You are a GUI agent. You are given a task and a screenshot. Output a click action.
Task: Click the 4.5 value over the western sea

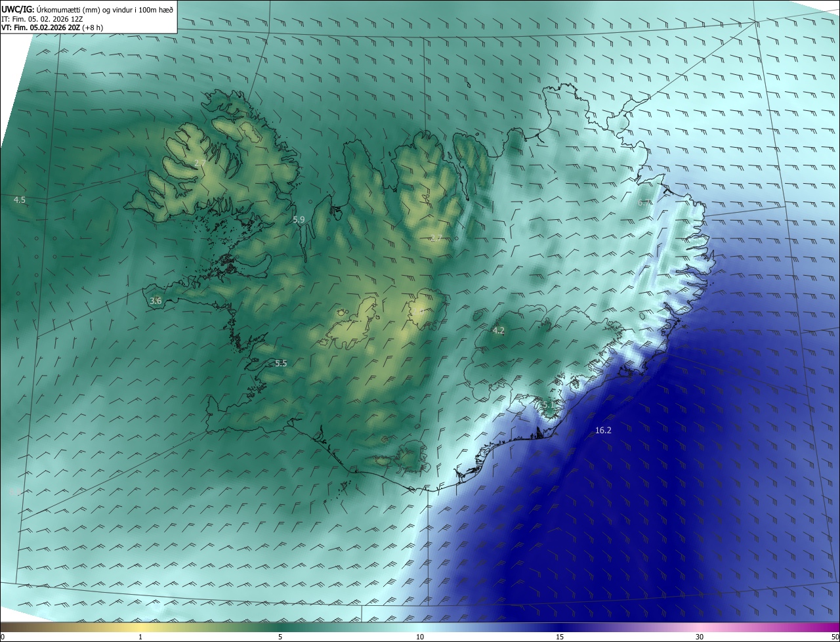pyautogui.click(x=20, y=200)
